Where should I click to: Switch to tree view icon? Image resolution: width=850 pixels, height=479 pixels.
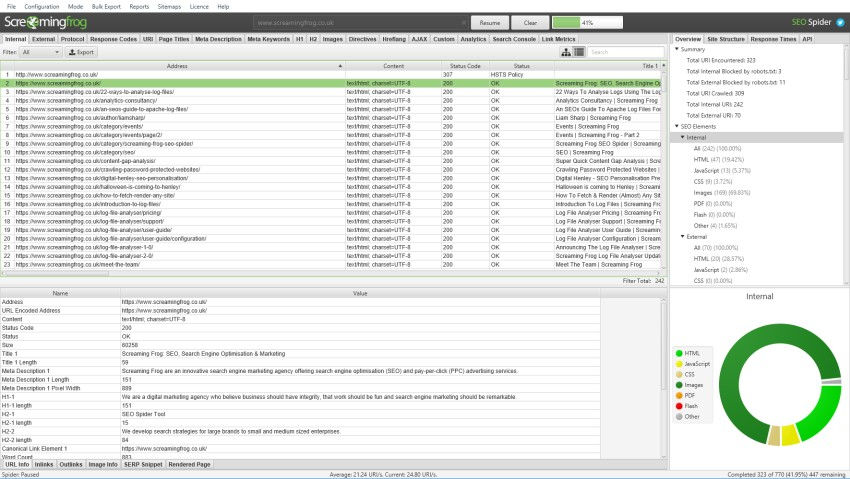567,52
